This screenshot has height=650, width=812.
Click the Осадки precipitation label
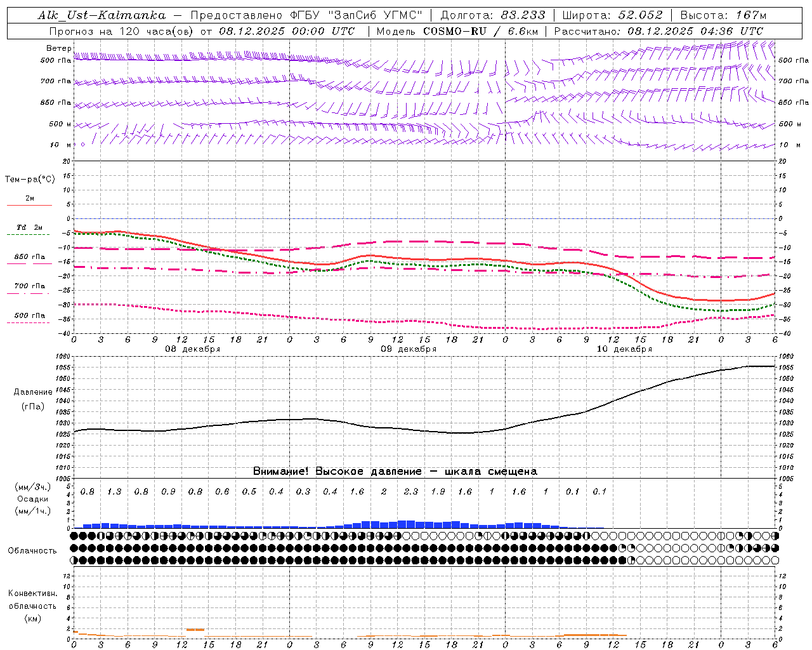(x=32, y=499)
